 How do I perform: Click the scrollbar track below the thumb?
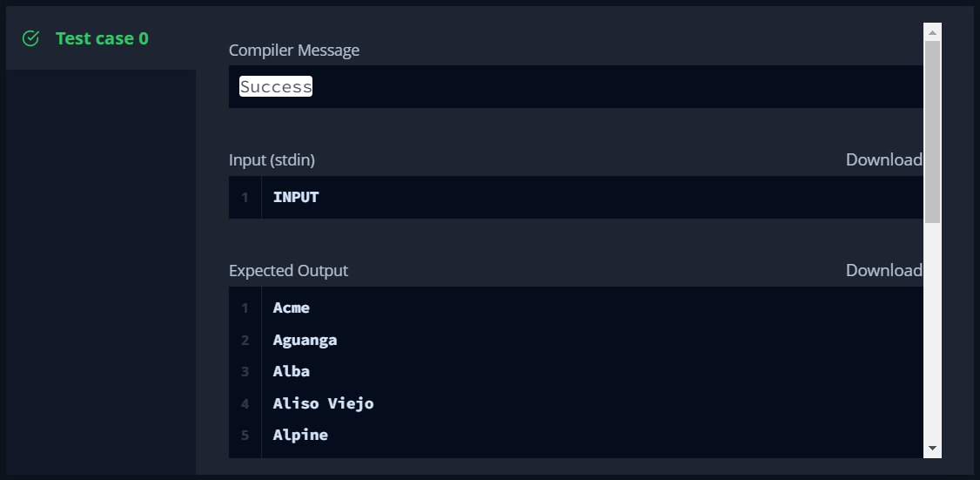932,330
